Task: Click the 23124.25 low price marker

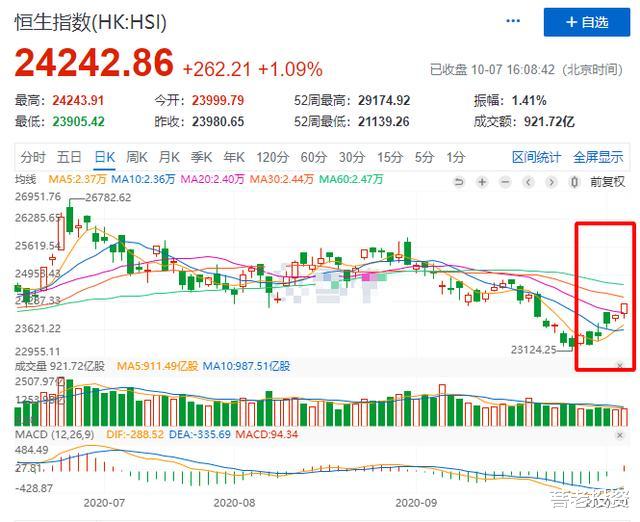Action: point(533,350)
